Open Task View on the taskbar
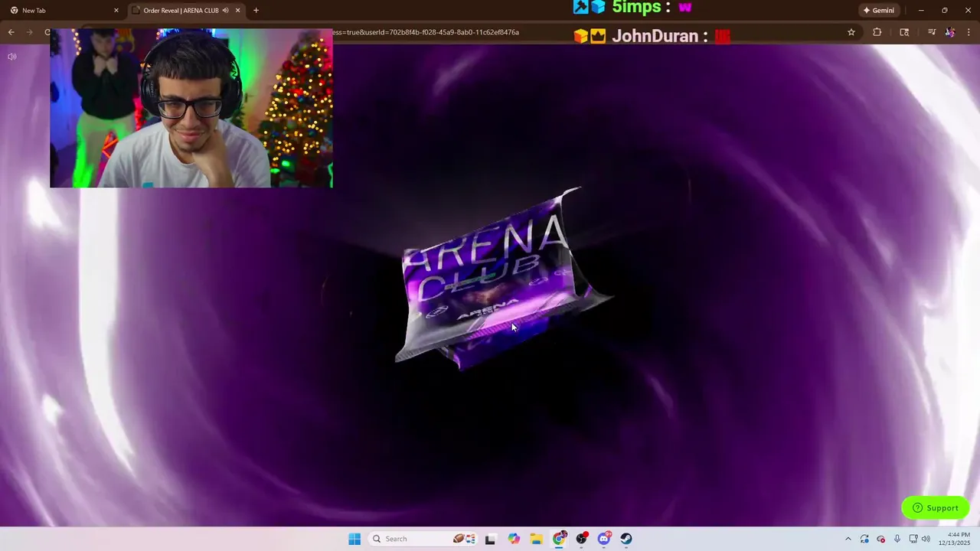 coord(490,539)
